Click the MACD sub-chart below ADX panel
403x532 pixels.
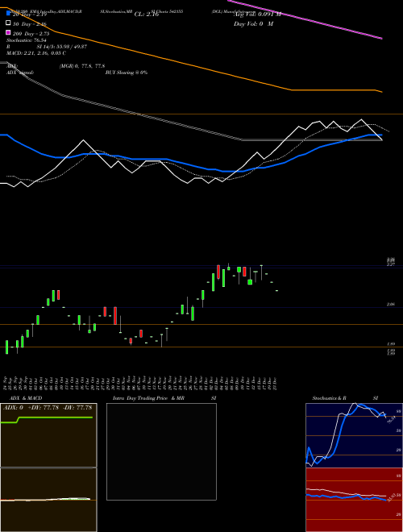click(48, 500)
